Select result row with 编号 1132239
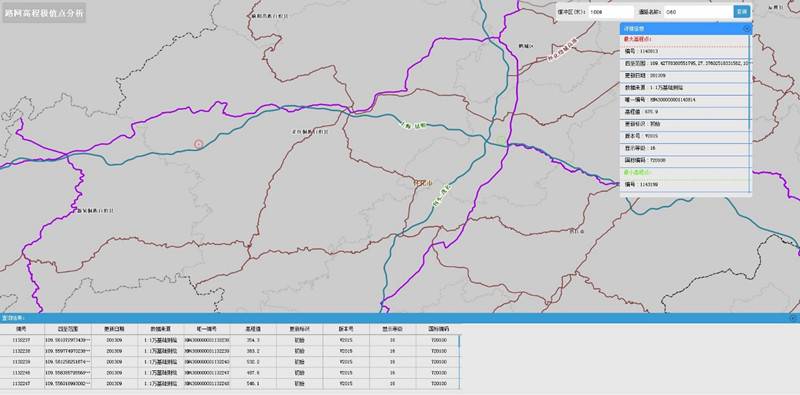800x395 pixels. pos(230,362)
